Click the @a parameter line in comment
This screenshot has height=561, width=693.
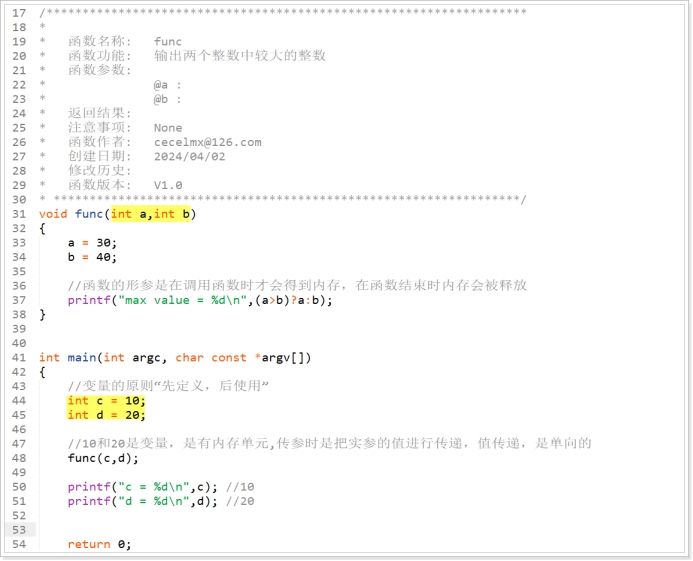167,85
